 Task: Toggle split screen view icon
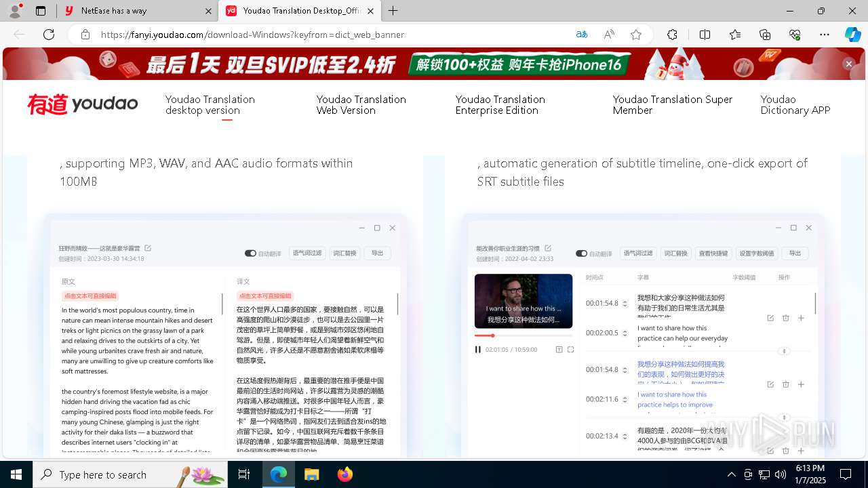pos(705,35)
